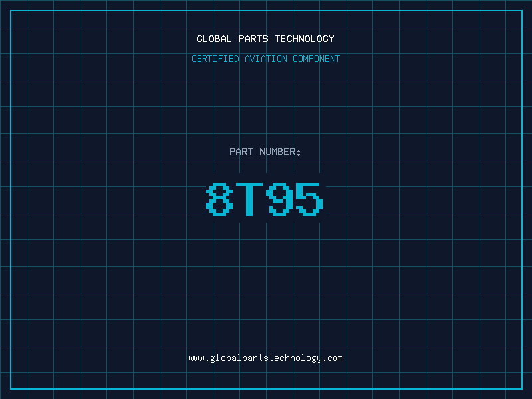The image size is (532, 399).
Task: Click the word NUMBER: in the label
Action: 280,152
